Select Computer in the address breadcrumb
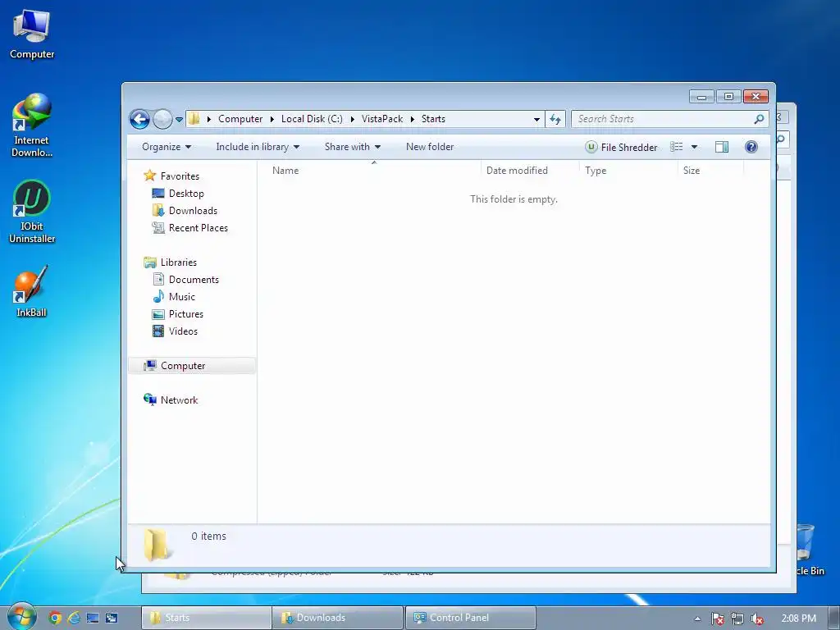This screenshot has height=630, width=840. tap(240, 119)
